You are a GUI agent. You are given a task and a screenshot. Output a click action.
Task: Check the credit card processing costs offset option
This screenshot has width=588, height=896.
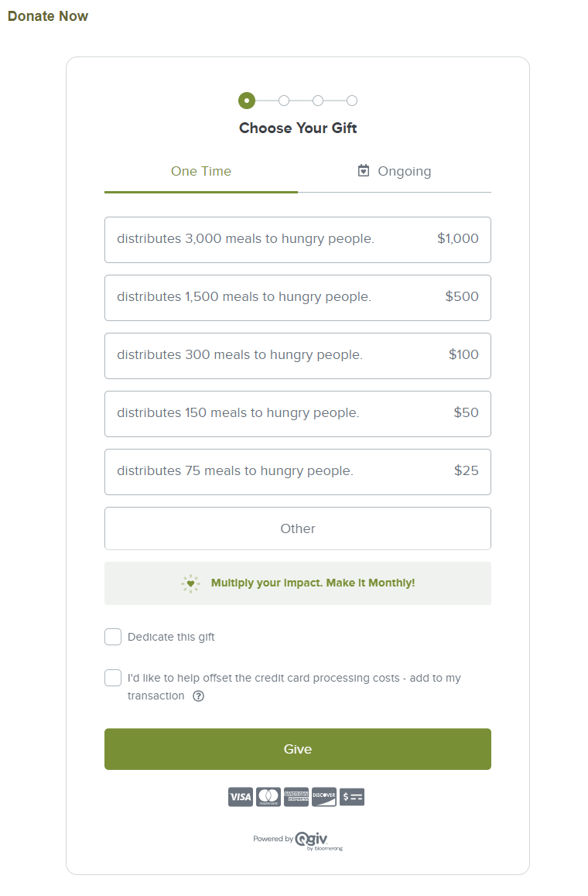click(113, 677)
